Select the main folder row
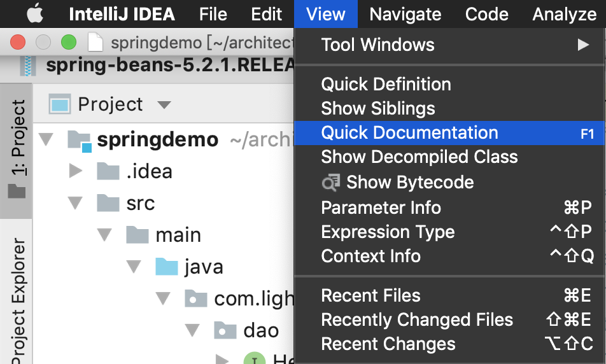This screenshot has width=606, height=364. click(x=178, y=235)
